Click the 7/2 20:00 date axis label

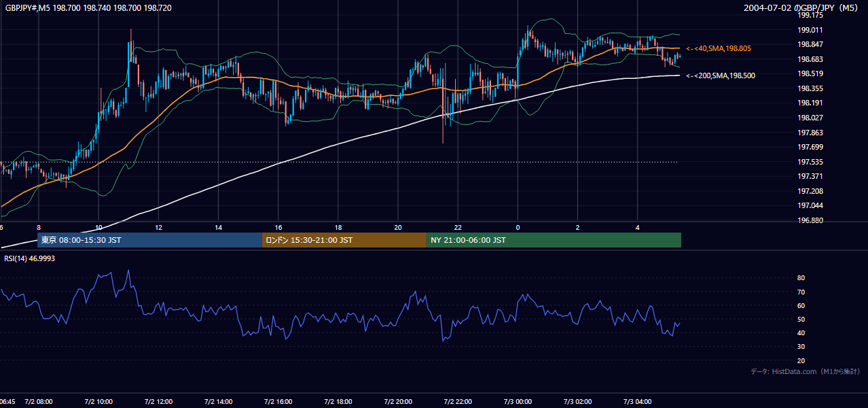398,401
